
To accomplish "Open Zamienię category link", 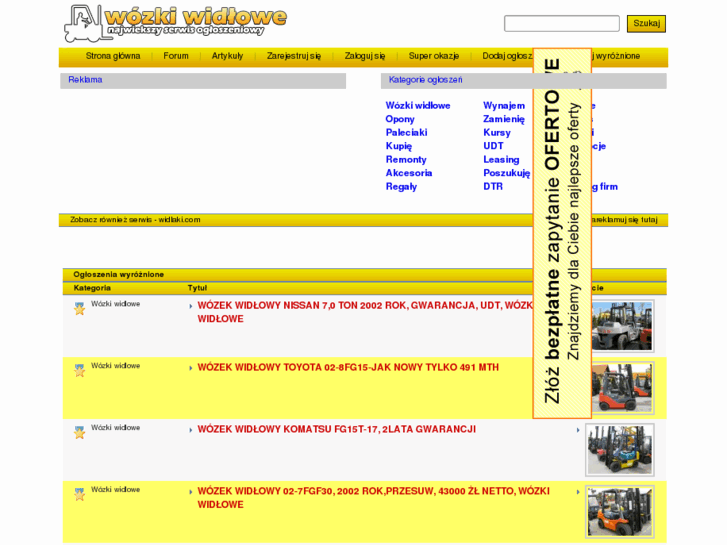I will point(504,119).
